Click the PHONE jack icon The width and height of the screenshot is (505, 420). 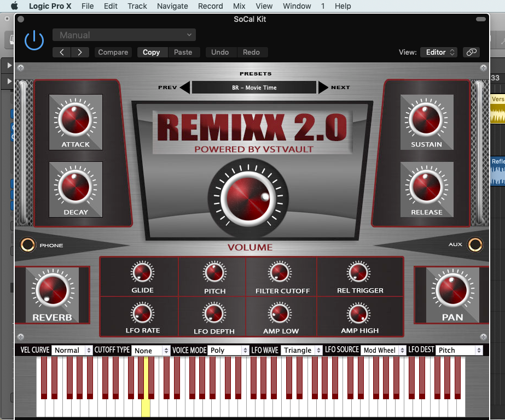tap(28, 245)
